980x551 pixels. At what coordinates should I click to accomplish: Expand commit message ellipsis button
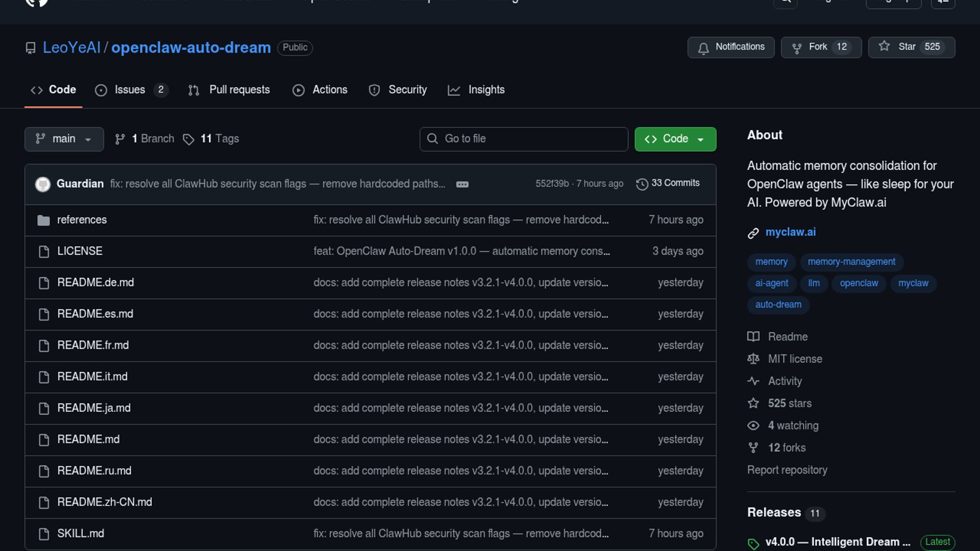coord(462,184)
